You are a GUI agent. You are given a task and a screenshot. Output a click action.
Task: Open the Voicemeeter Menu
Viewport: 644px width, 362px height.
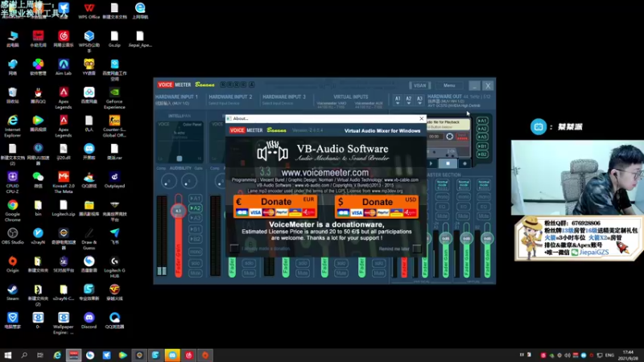tap(449, 85)
